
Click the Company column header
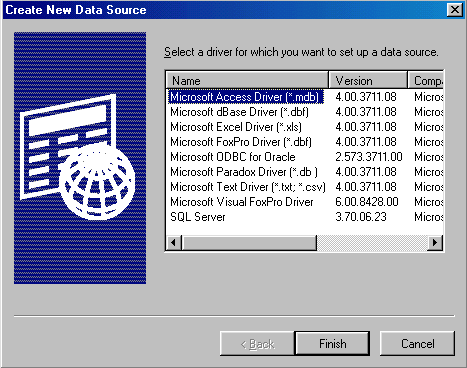[x=426, y=80]
